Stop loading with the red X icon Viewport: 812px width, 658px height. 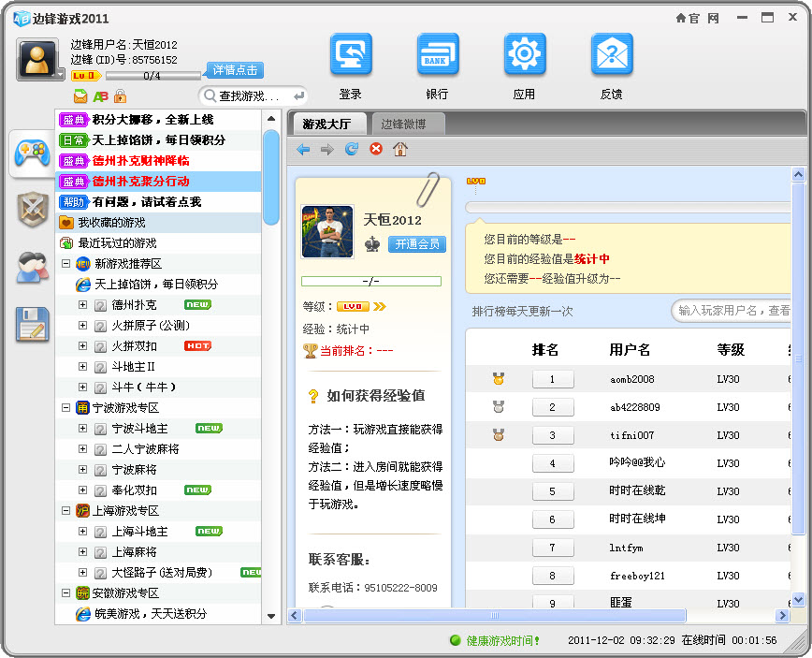(375, 148)
